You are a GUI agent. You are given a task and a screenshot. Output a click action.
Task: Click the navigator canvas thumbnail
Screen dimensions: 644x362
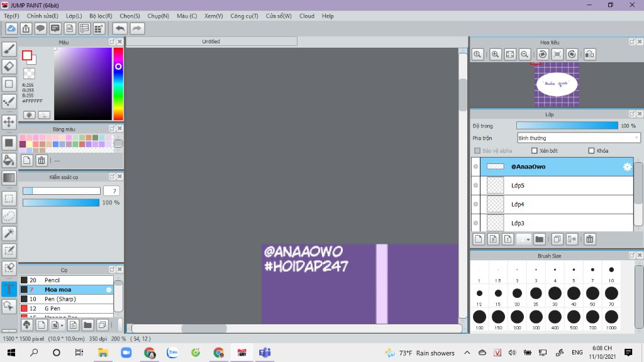(557, 85)
